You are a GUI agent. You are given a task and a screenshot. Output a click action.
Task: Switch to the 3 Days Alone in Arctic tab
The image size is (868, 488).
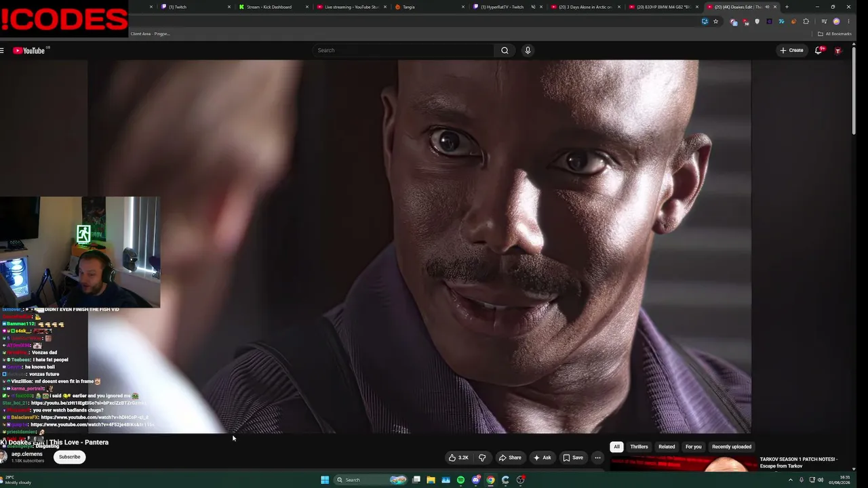pos(585,7)
